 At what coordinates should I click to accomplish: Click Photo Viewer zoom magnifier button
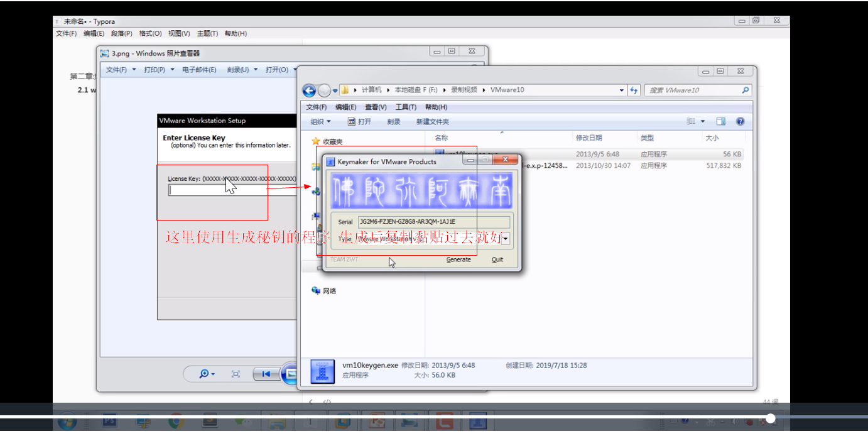click(x=207, y=374)
